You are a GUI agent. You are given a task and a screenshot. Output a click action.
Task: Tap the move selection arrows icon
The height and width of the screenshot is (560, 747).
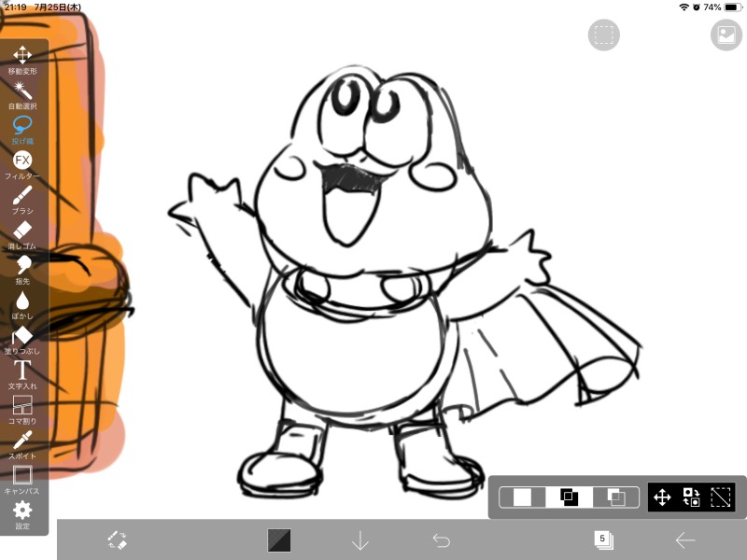(x=662, y=497)
